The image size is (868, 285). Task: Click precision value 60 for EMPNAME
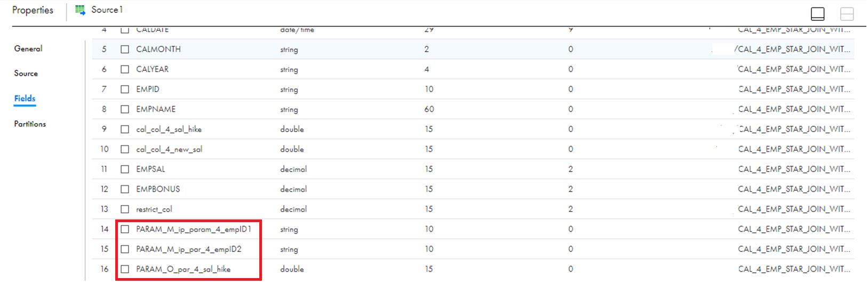429,109
